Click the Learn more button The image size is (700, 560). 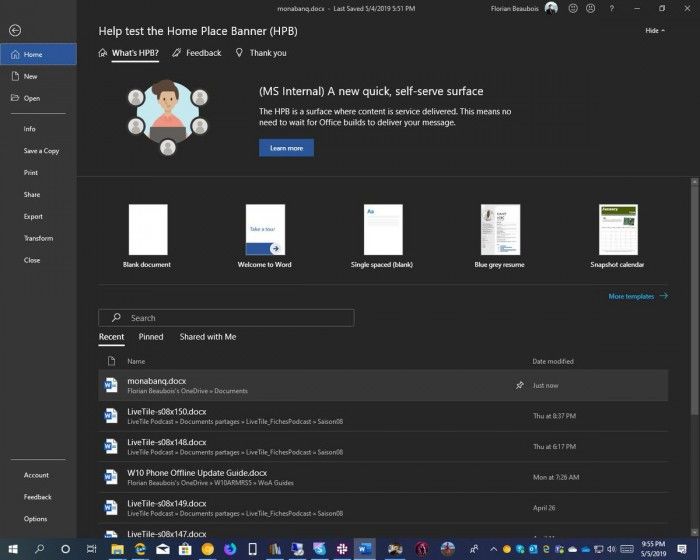click(286, 148)
